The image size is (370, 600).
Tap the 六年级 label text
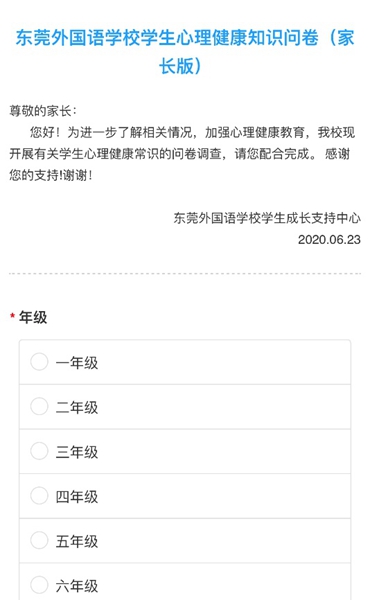pyautogui.click(x=77, y=586)
